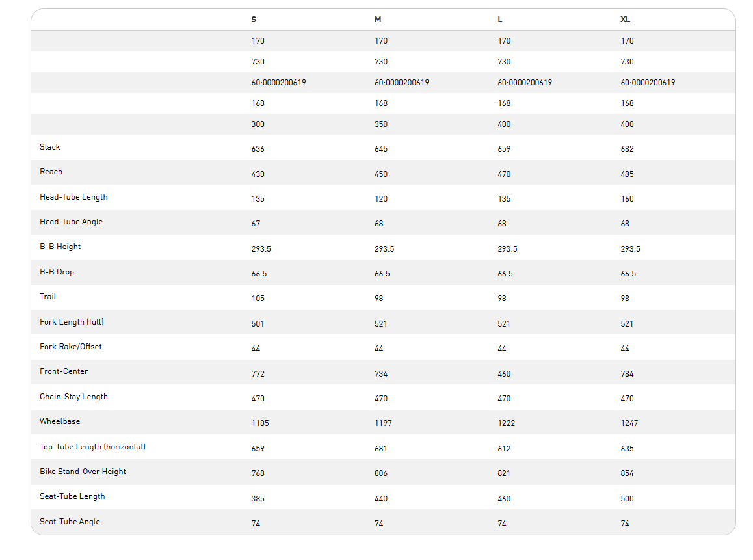753x560 pixels.
Task: Click the Head-Tube Angle row label
Action: click(x=71, y=222)
